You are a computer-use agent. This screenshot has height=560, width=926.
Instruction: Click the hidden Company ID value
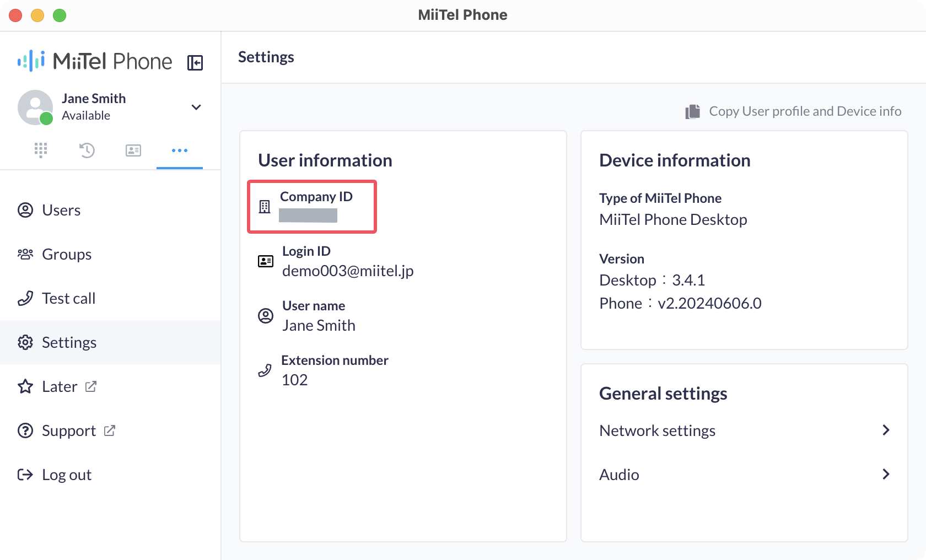(308, 216)
